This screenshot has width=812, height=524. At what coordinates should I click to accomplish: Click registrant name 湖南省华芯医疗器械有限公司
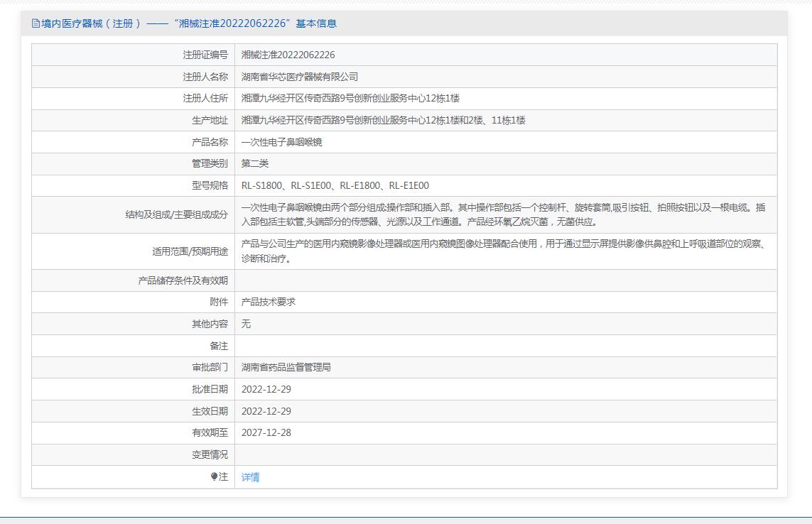click(299, 77)
